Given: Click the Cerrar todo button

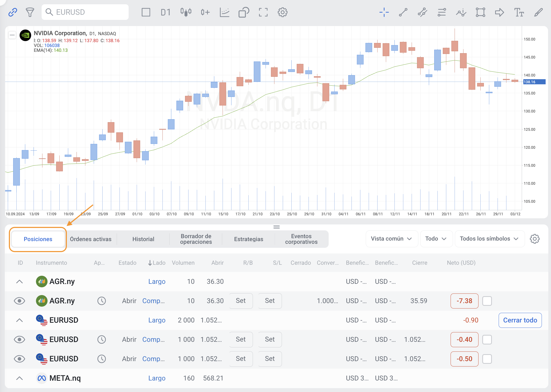Looking at the screenshot, I should point(520,320).
